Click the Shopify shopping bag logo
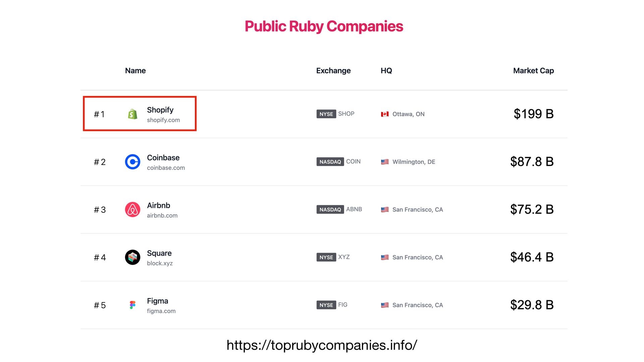Viewport: 644px width, 362px height. (132, 114)
